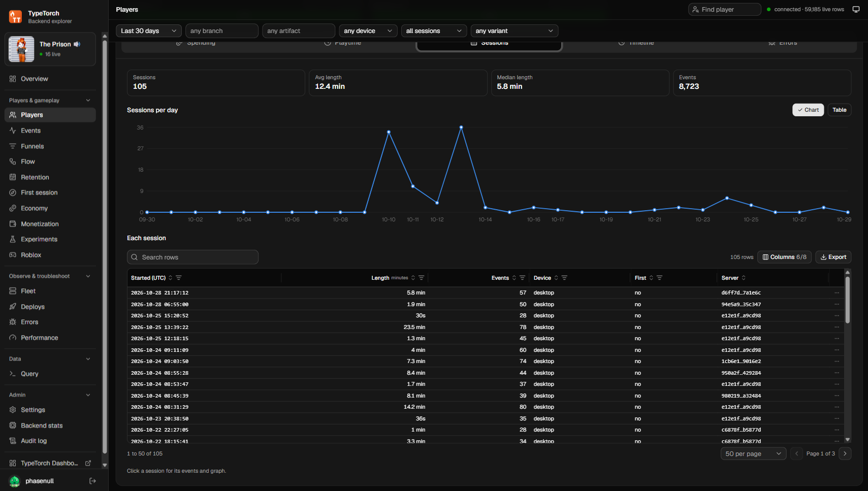Screen dimensions: 868x491
Task: Click the monitor icon in top bar
Action: 856,10
